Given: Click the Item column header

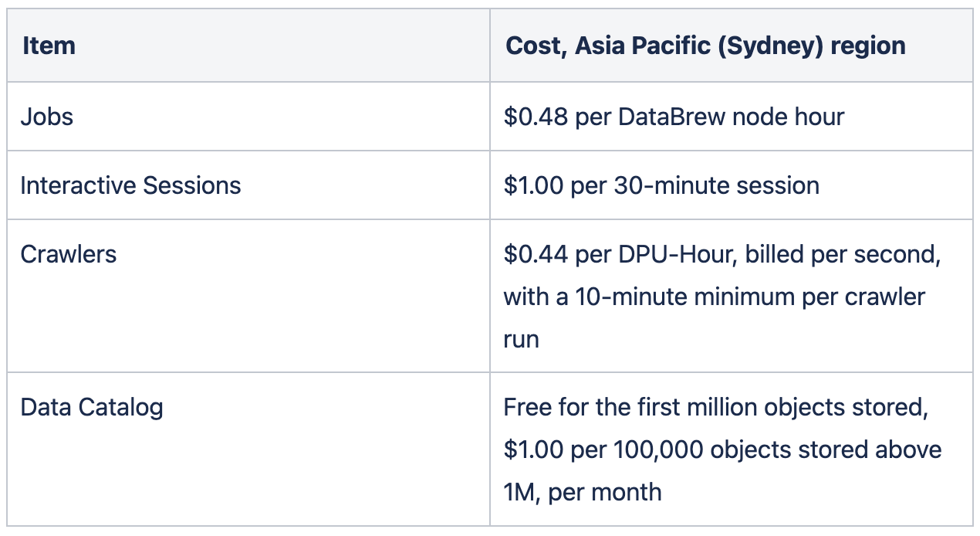Looking at the screenshot, I should 49,46.
